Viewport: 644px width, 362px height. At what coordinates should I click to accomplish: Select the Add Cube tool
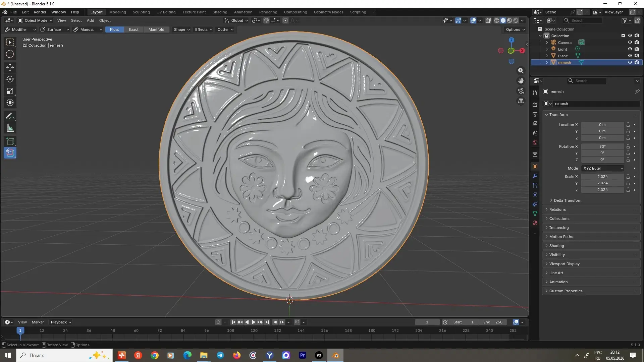10,141
